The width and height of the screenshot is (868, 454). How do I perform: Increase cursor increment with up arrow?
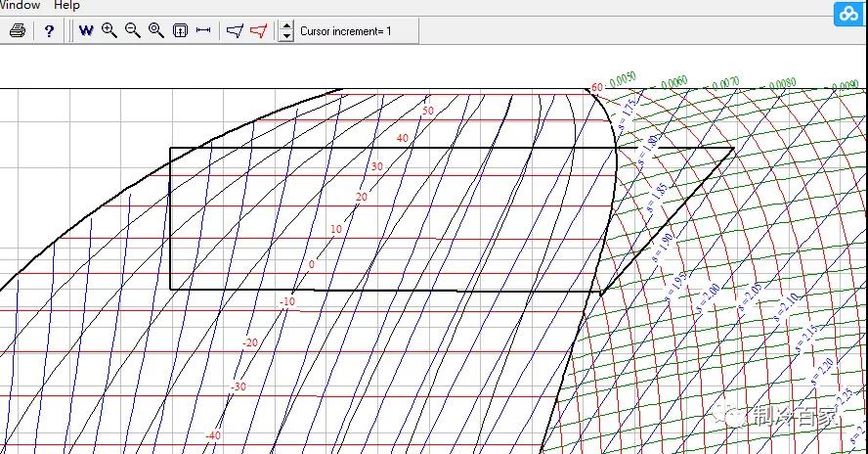[286, 25]
